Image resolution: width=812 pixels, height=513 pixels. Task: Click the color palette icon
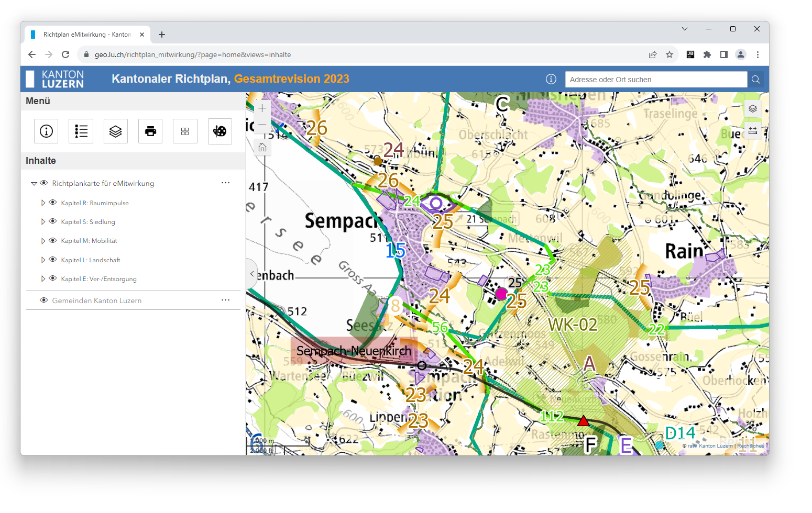pos(220,131)
